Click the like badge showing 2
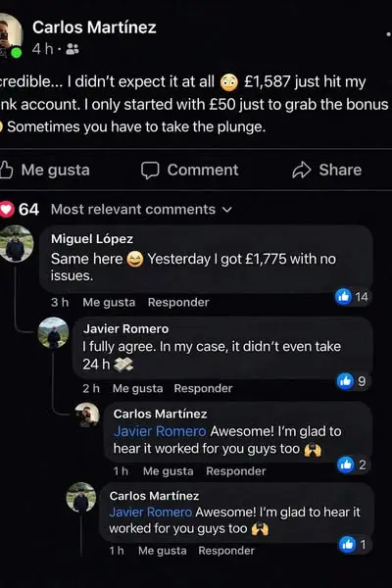 point(352,465)
